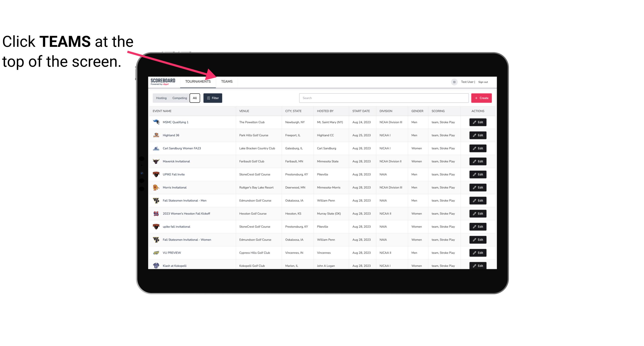644x346 pixels.
Task: Select the All filter toggle
Action: (x=195, y=98)
